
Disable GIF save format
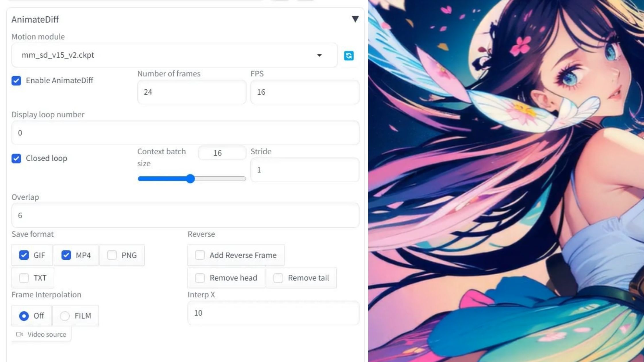click(24, 255)
